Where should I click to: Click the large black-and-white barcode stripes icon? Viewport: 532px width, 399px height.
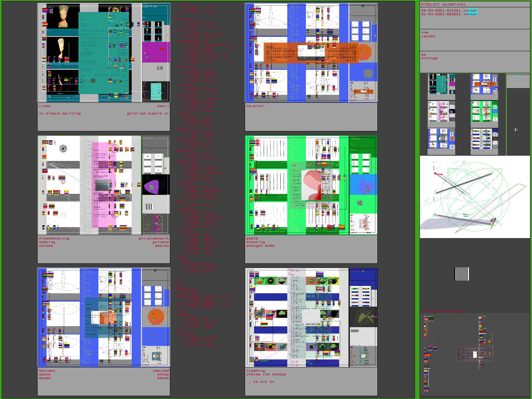pyautogui.click(x=462, y=274)
